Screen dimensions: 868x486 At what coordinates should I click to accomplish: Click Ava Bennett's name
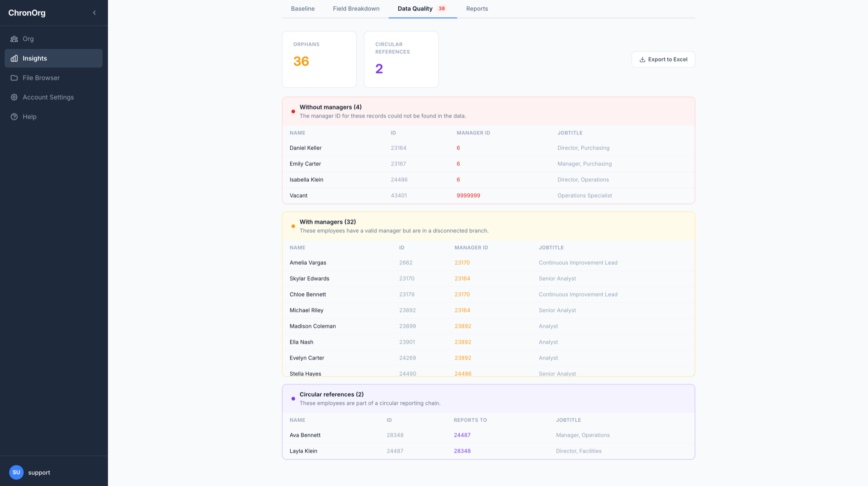[x=305, y=435]
